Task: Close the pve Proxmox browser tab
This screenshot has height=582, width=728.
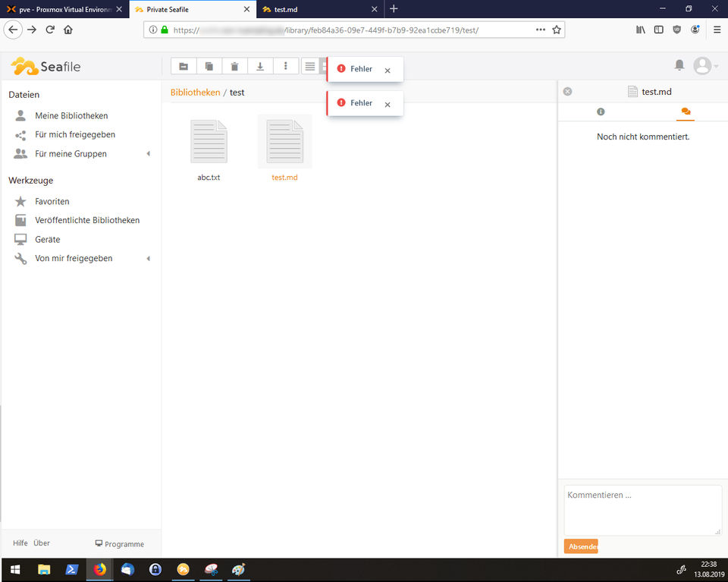Action: tap(119, 9)
